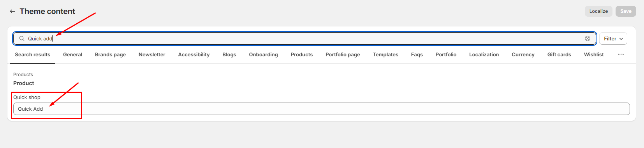Expand the Filter dropdown
This screenshot has width=644, height=148.
point(613,38)
